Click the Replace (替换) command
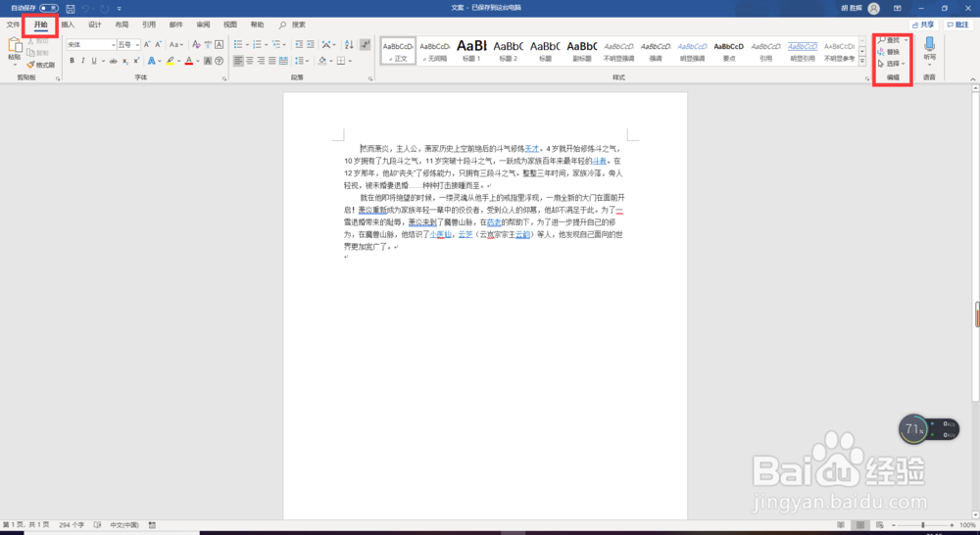980x535 pixels. click(888, 52)
